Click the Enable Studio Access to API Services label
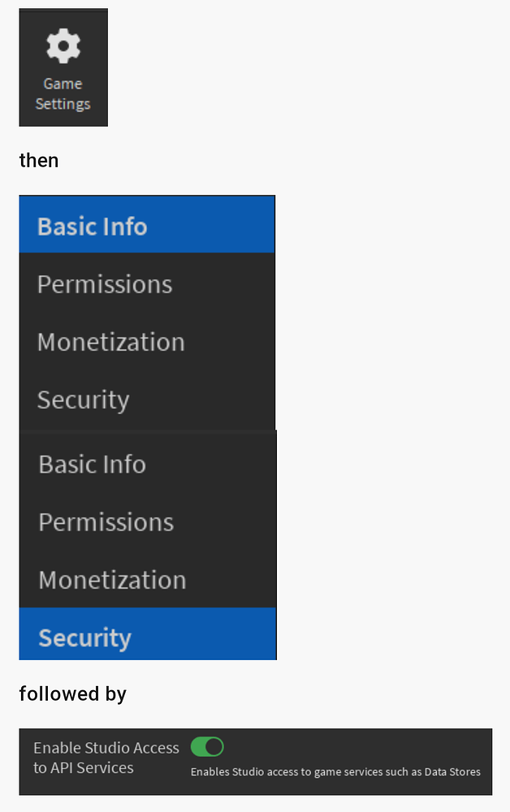 tap(106, 758)
